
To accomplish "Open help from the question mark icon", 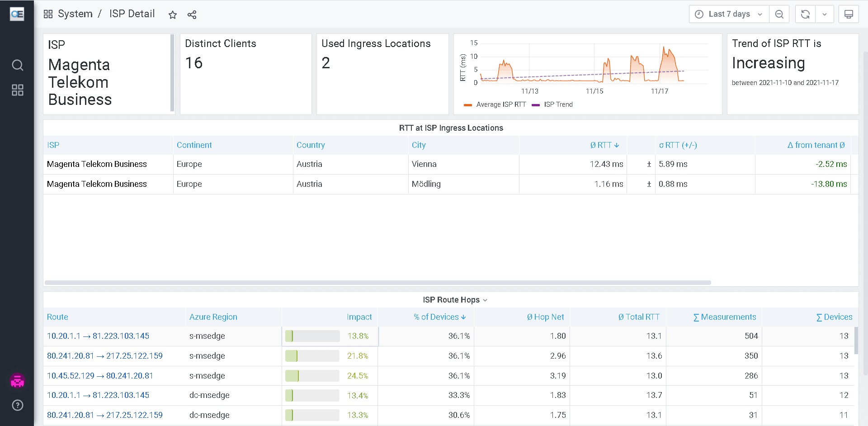I will [17, 405].
